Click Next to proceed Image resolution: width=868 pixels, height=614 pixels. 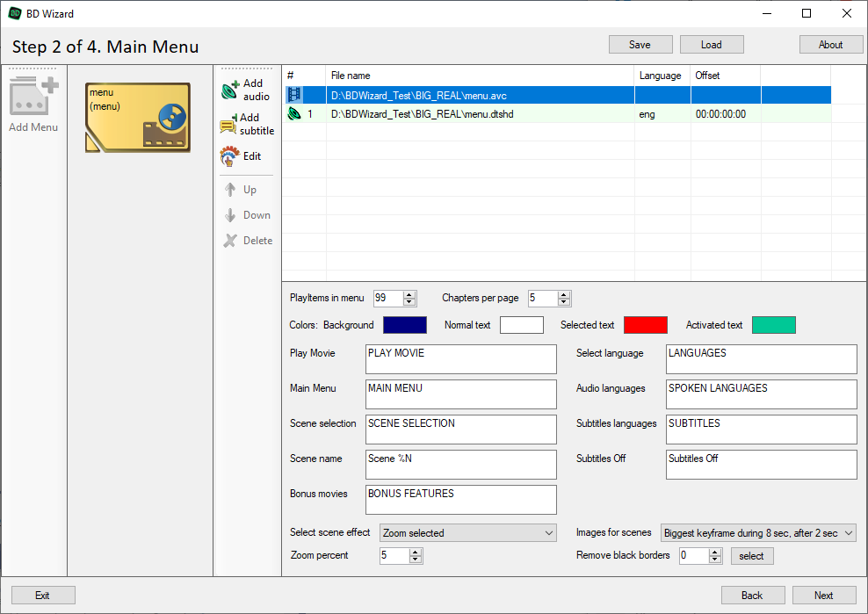(x=823, y=595)
